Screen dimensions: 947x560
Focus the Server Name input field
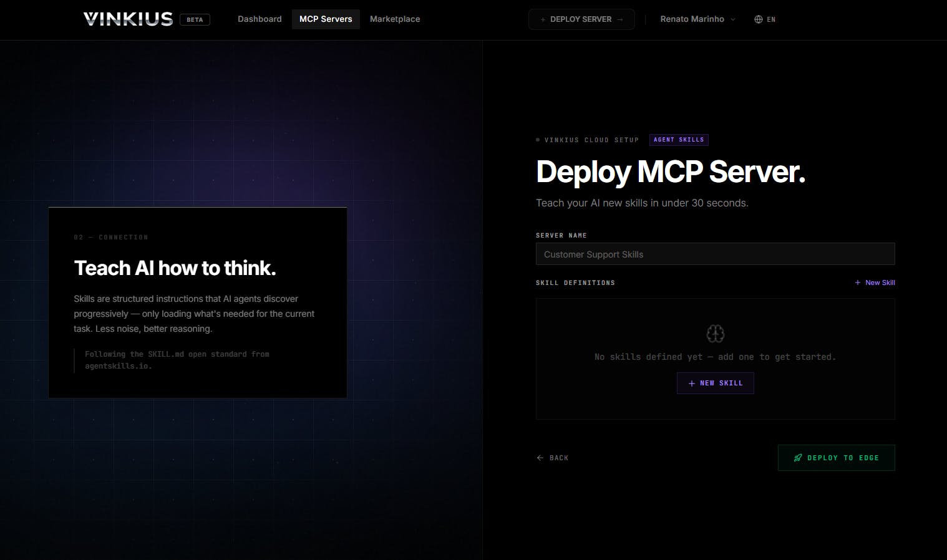coord(716,254)
